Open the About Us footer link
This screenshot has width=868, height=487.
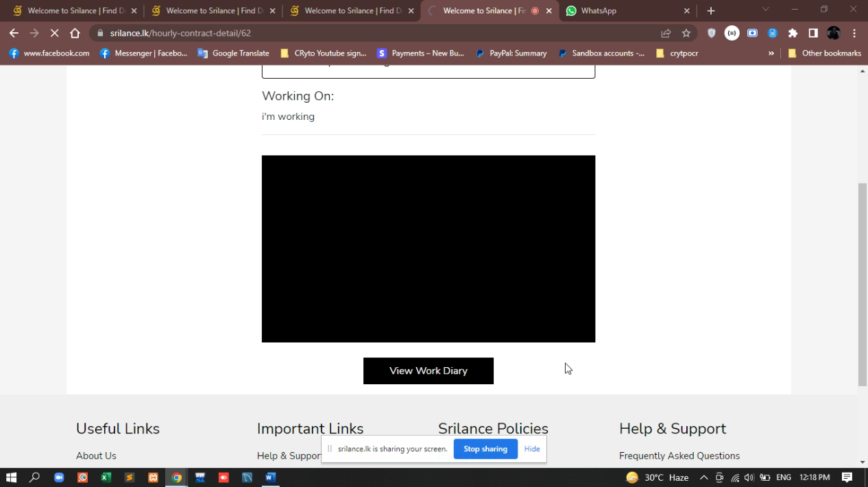(x=96, y=455)
